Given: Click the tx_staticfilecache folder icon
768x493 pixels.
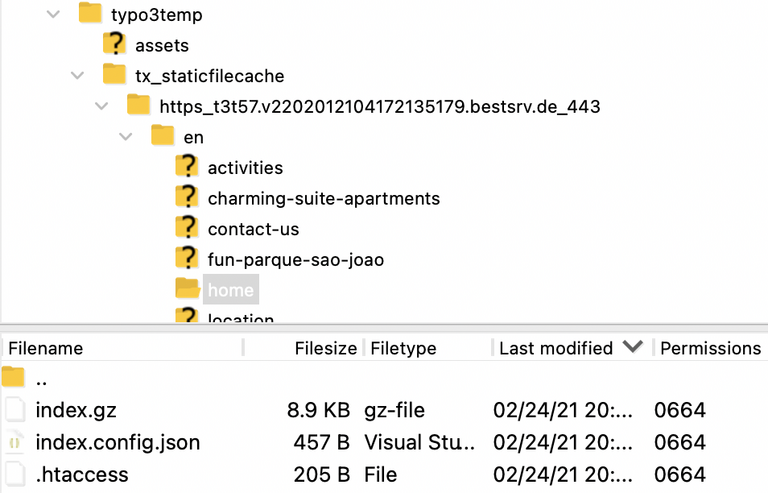Looking at the screenshot, I should (x=115, y=75).
